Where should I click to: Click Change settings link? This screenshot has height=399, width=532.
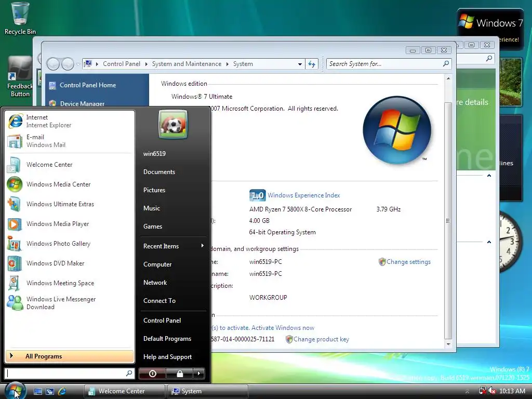pyautogui.click(x=408, y=262)
